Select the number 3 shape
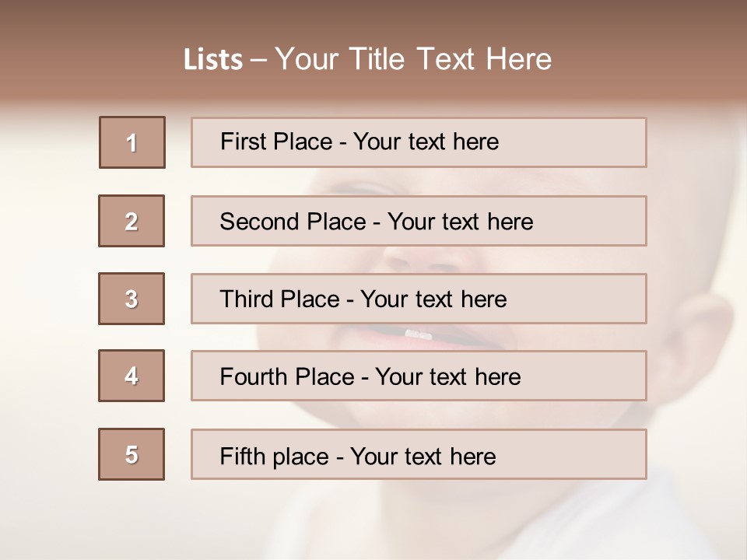 (132, 299)
